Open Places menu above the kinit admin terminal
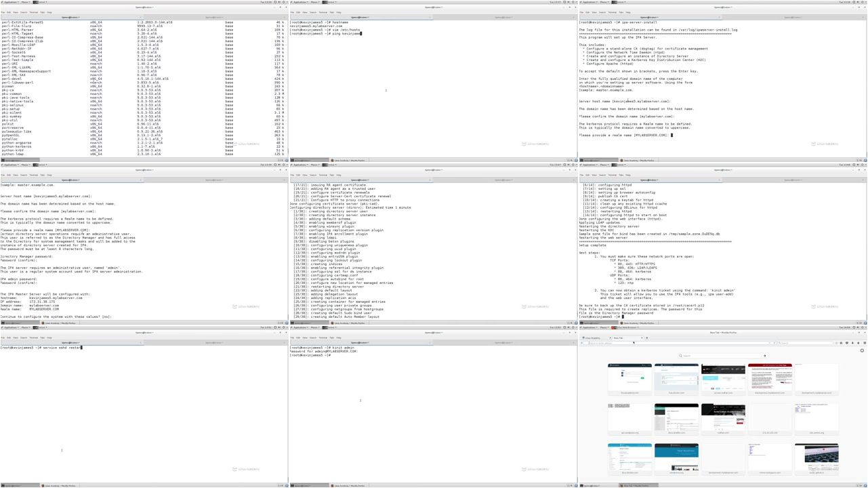 click(x=314, y=327)
